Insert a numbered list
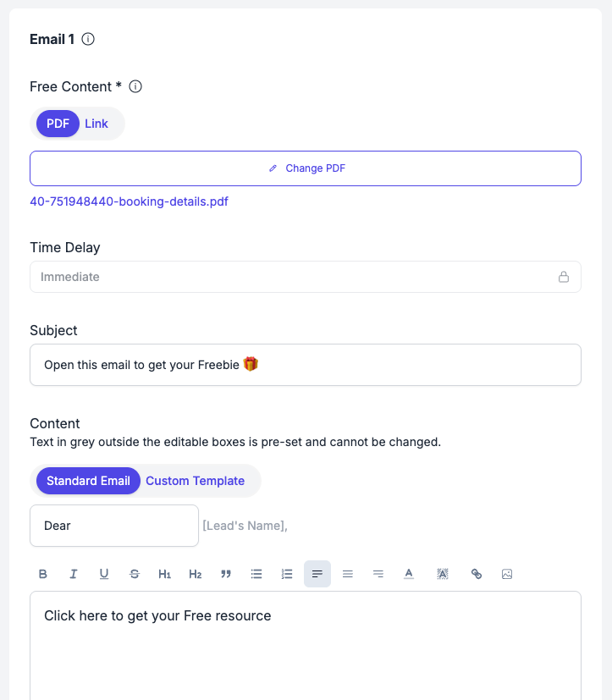This screenshot has width=612, height=700. [x=287, y=574]
